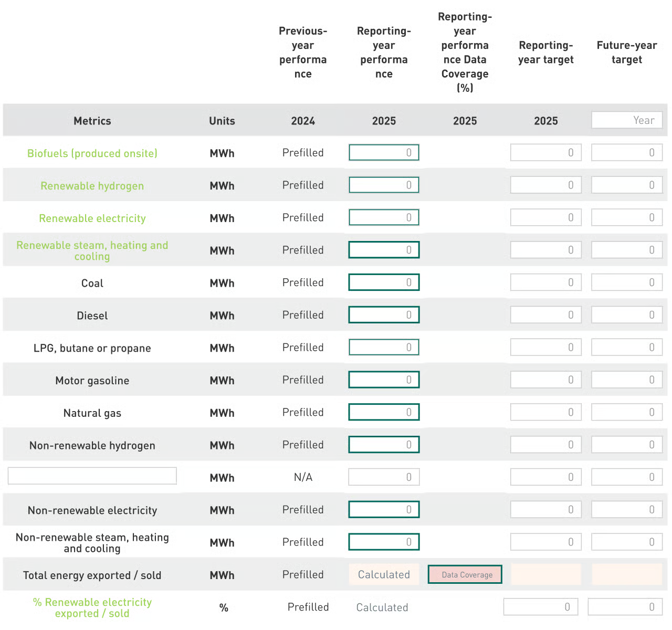672x630 pixels.
Task: Open the Biofuels (produced onsite) metric link
Action: pyautogui.click(x=92, y=153)
